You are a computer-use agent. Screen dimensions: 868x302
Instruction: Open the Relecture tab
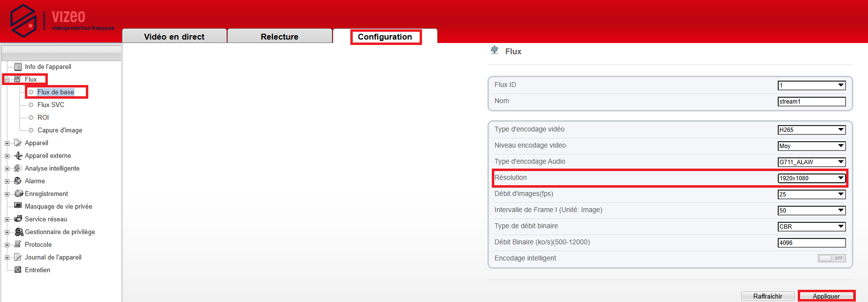(280, 37)
